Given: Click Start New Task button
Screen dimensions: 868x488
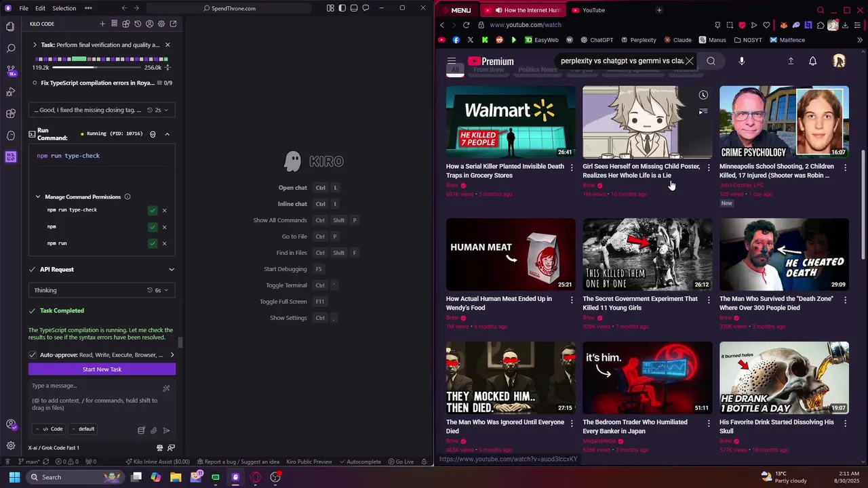Looking at the screenshot, I should (102, 369).
